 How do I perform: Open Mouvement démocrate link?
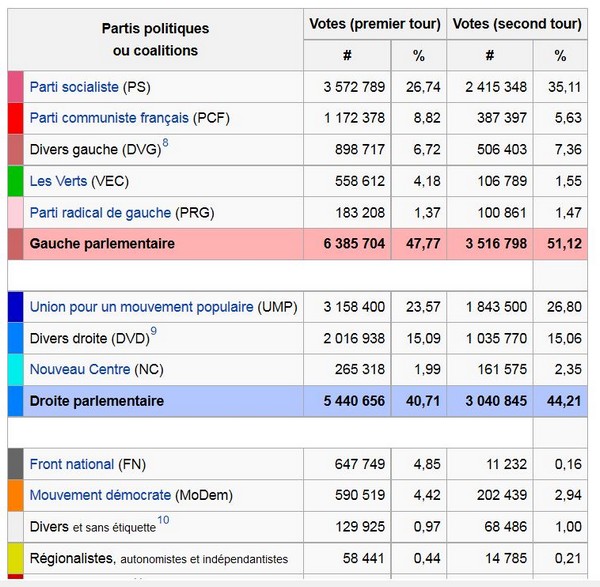point(100,495)
